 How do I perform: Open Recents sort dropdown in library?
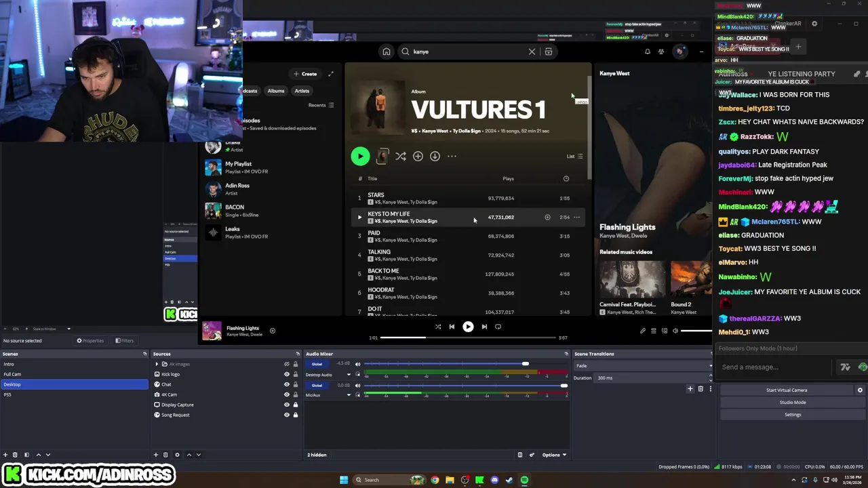[321, 105]
